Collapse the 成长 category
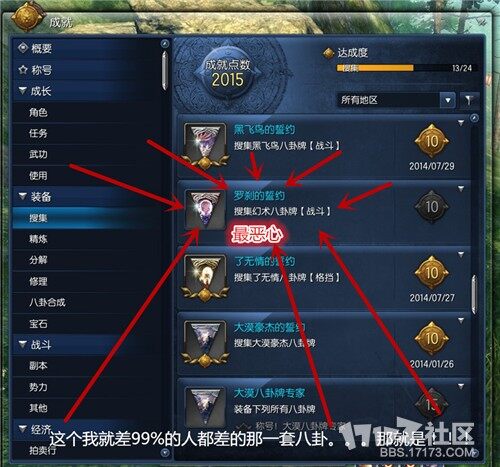Image resolution: width=500 pixels, height=467 pixels. click(x=23, y=91)
